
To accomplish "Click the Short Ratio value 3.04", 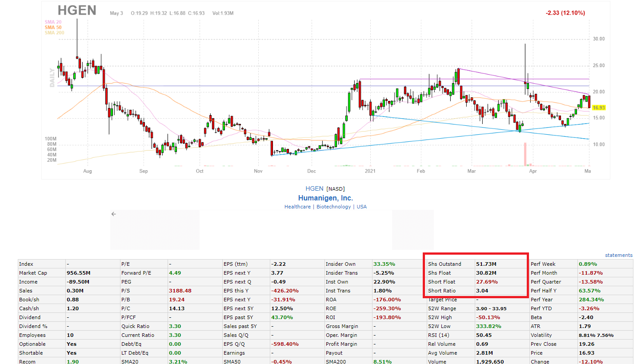I will 482,291.
